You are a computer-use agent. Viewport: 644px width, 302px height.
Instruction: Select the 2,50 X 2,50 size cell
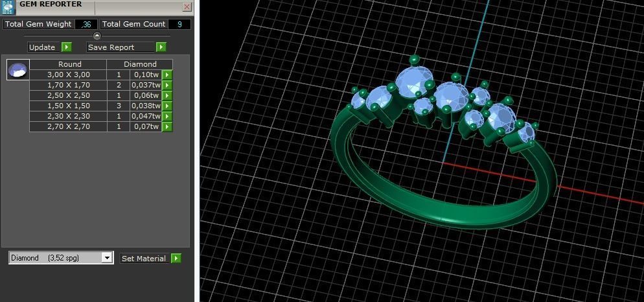click(x=68, y=95)
